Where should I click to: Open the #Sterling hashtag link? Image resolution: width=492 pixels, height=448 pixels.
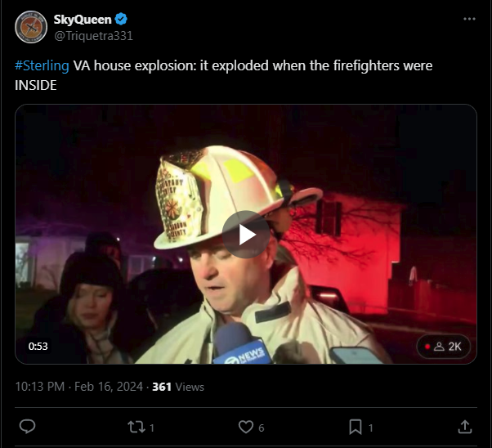coord(42,65)
